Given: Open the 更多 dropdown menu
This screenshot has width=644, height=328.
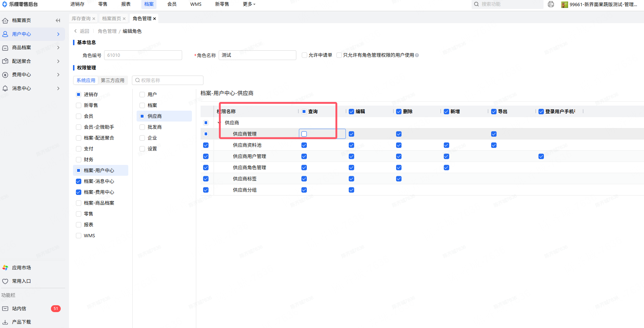Looking at the screenshot, I should (x=249, y=4).
